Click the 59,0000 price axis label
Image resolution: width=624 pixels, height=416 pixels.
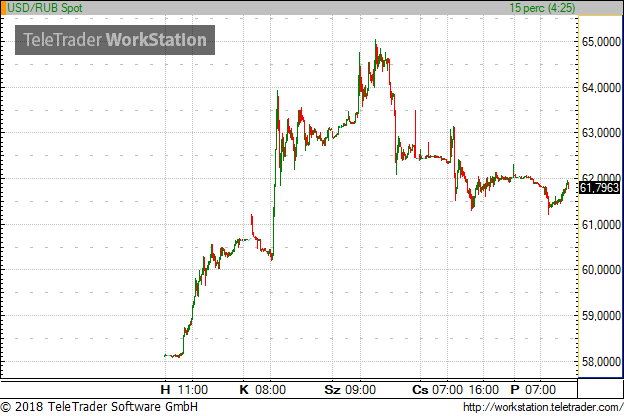[601, 316]
